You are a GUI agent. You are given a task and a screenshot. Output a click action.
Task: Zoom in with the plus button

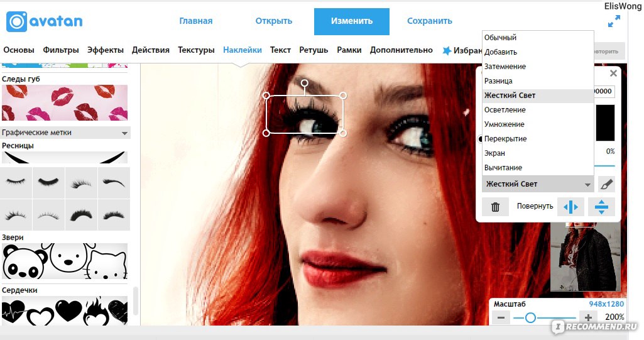point(588,317)
